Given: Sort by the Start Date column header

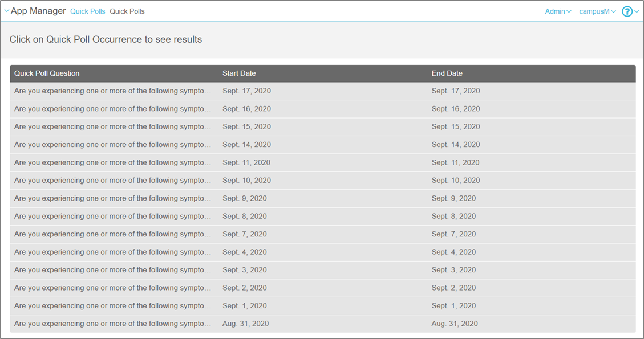Looking at the screenshot, I should [239, 73].
